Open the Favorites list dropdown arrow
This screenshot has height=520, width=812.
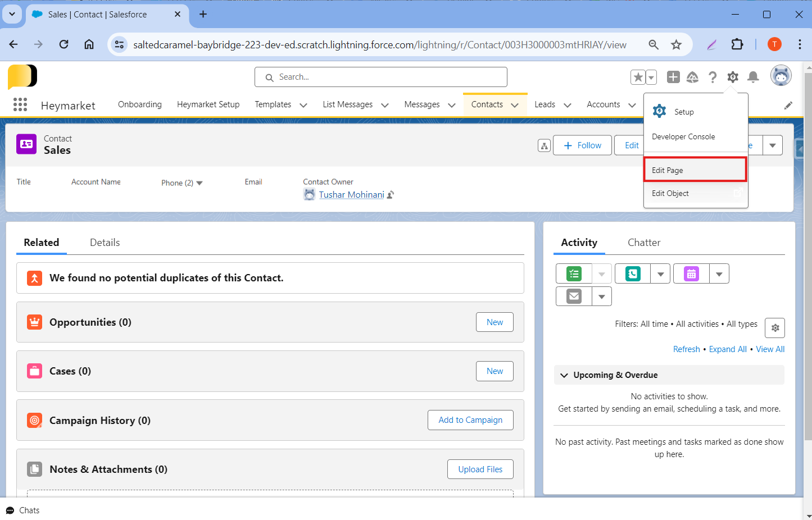click(651, 77)
